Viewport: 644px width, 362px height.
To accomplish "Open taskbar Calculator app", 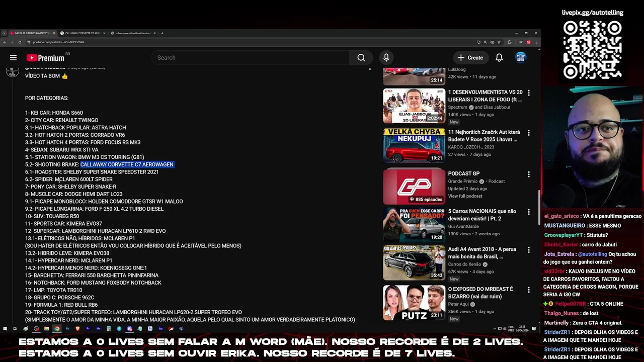I will [109, 329].
